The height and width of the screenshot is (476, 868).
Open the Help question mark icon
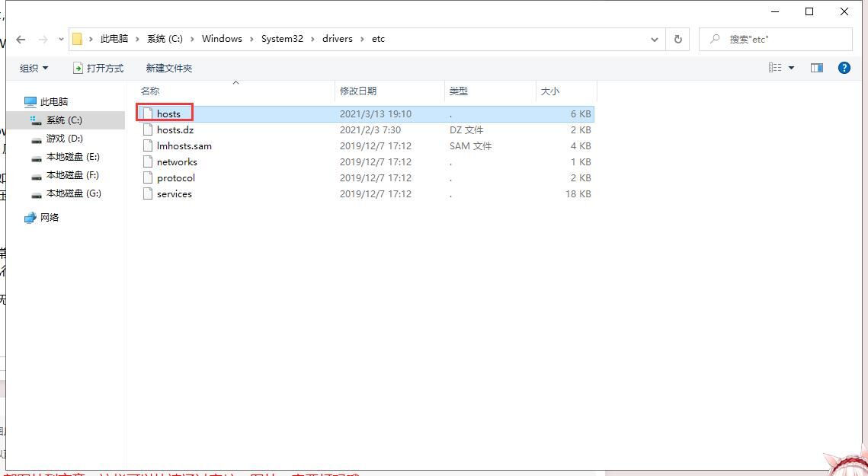pyautogui.click(x=844, y=68)
